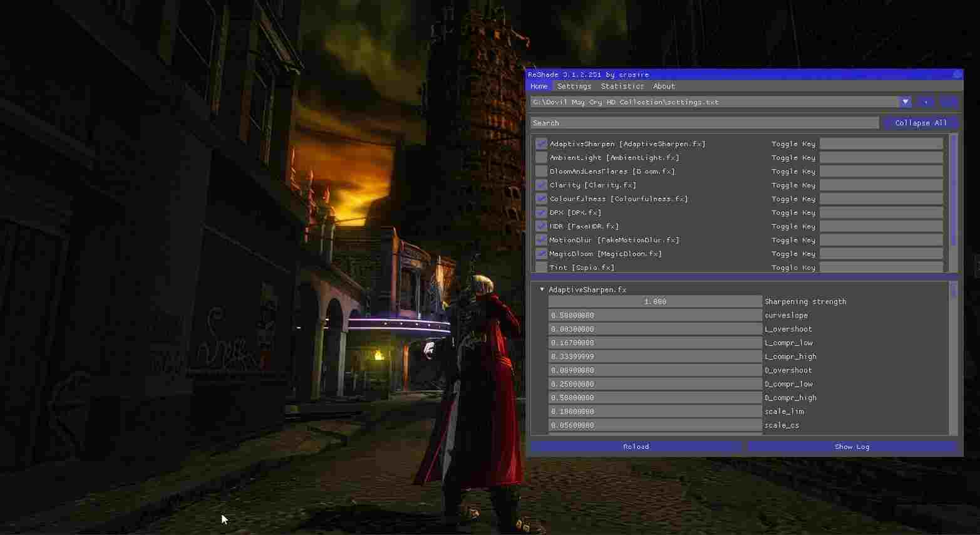Click the 'AdaptiveSharpen.fx' section header text
The width and height of the screenshot is (980, 535).
tap(587, 289)
